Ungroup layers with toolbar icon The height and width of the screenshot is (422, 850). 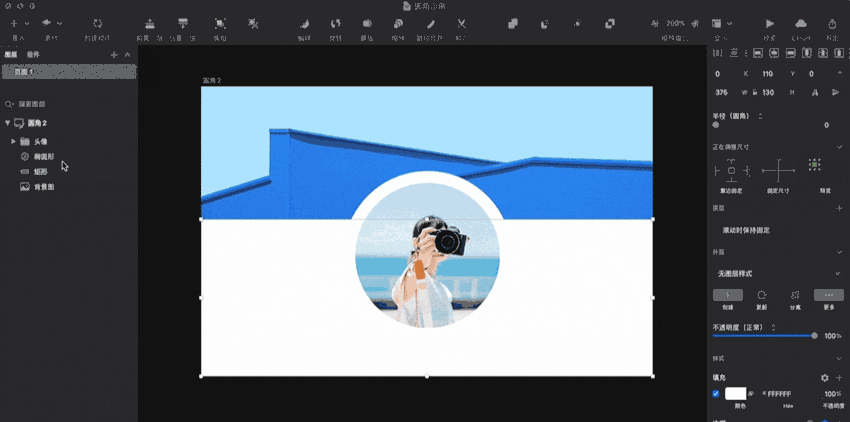tap(253, 23)
